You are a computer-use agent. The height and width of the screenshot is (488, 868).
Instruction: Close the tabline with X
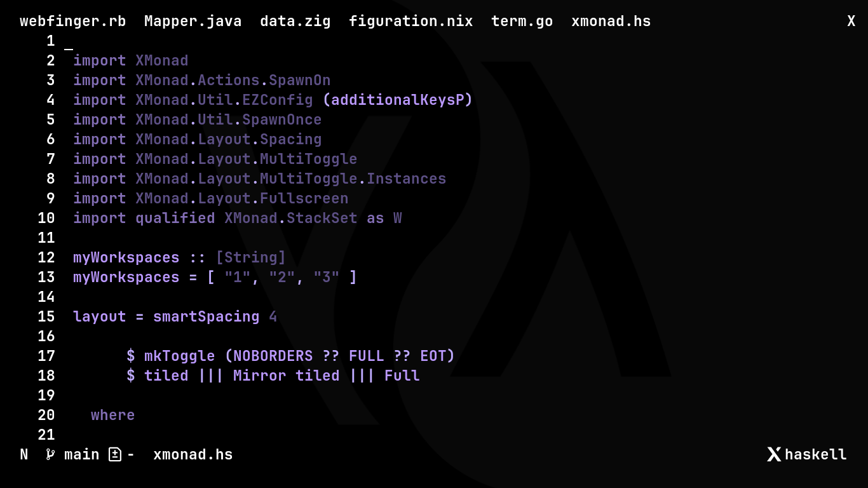coord(851,21)
